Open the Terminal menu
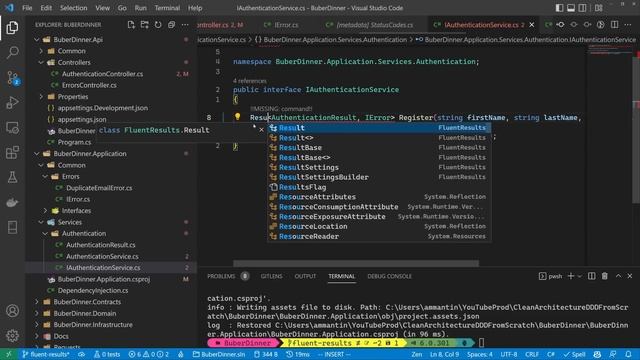The image size is (640, 360). pos(167,8)
